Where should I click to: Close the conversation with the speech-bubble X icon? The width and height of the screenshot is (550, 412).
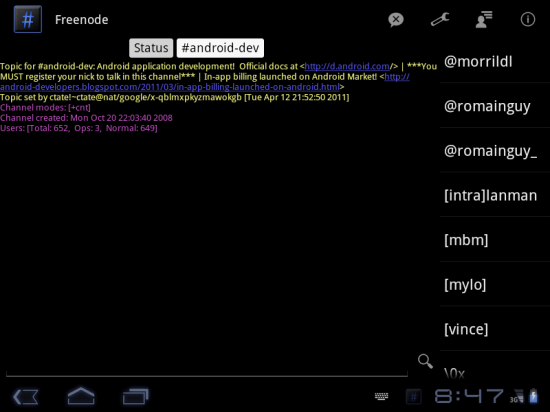pos(396,20)
